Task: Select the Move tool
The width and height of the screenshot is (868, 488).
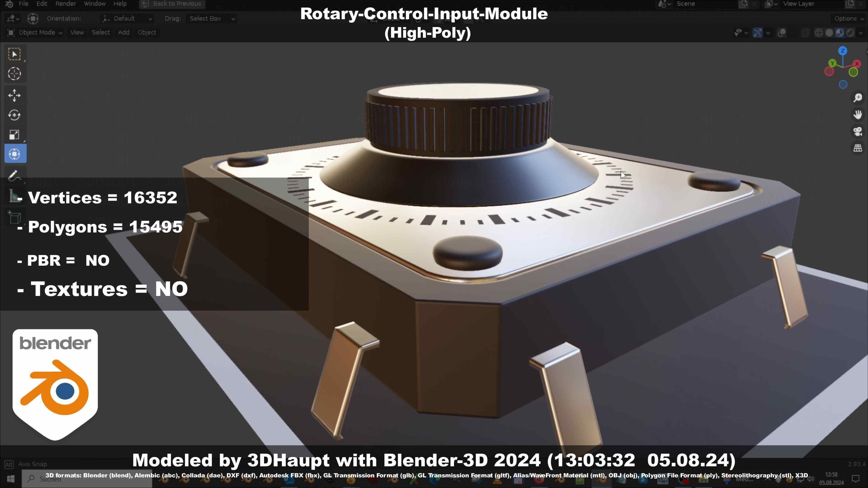Action: point(14,95)
